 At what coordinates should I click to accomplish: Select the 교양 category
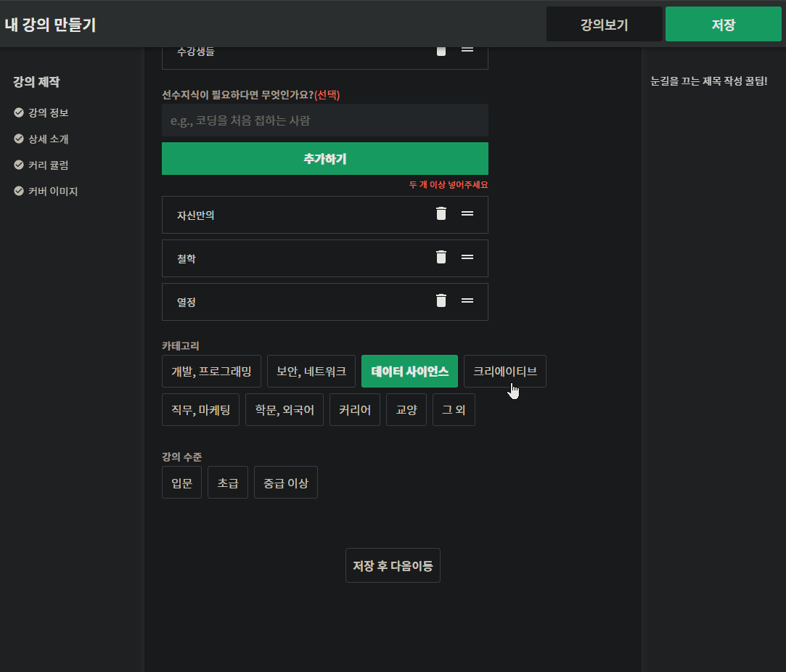[406, 410]
